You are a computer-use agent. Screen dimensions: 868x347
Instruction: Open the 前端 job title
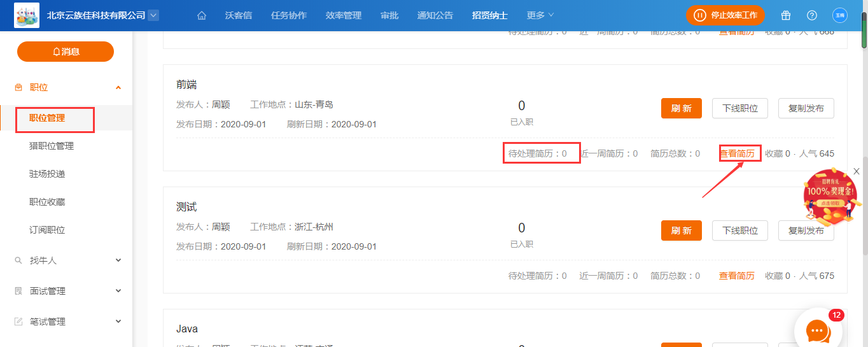(186, 85)
